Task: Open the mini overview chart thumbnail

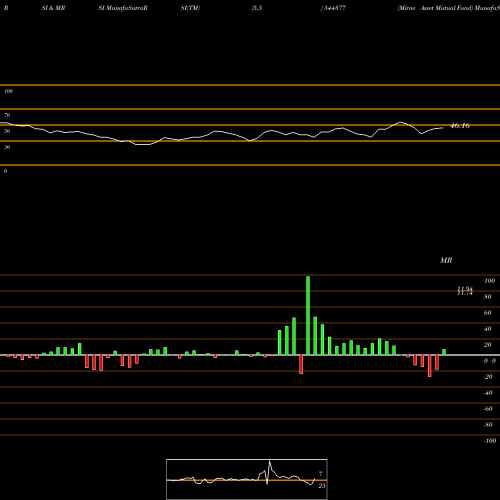Action: click(247, 479)
